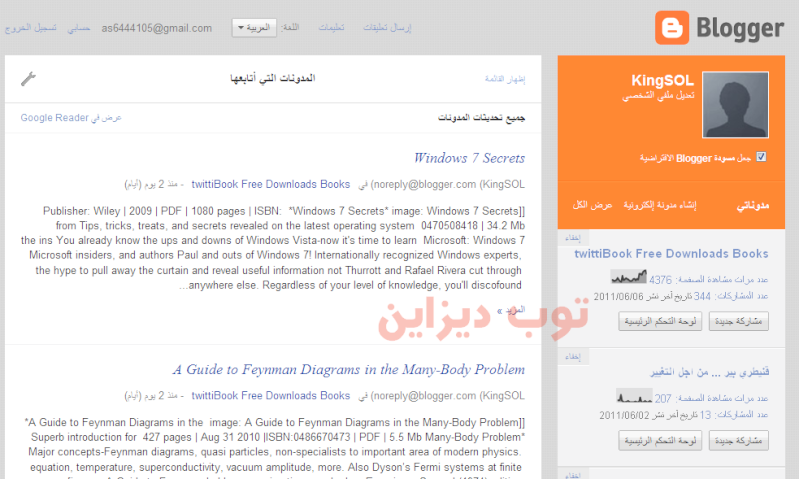Open the تعليمات help link
799x479 pixels.
pos(331,28)
